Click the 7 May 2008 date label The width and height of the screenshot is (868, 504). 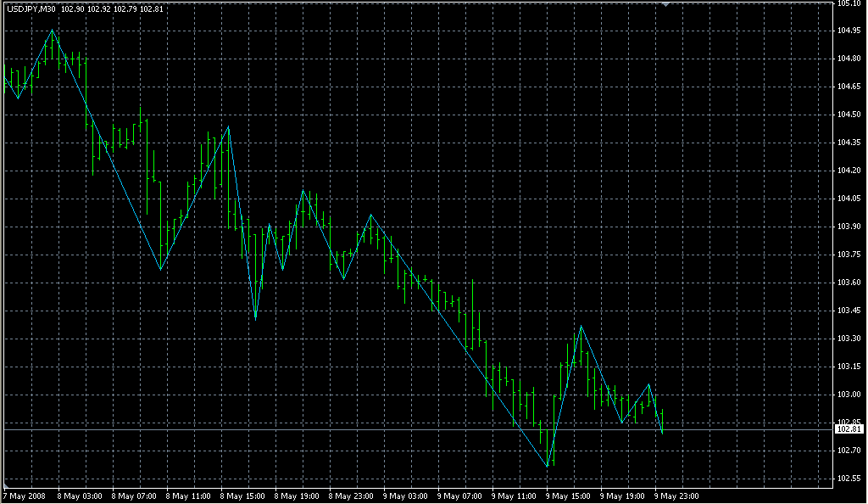(23, 496)
